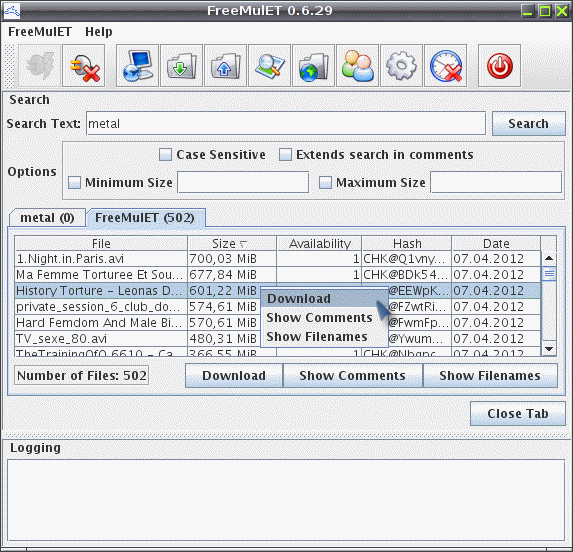Image resolution: width=573 pixels, height=552 pixels.
Task: Enable the Case Sensitive checkbox
Action: pos(165,155)
